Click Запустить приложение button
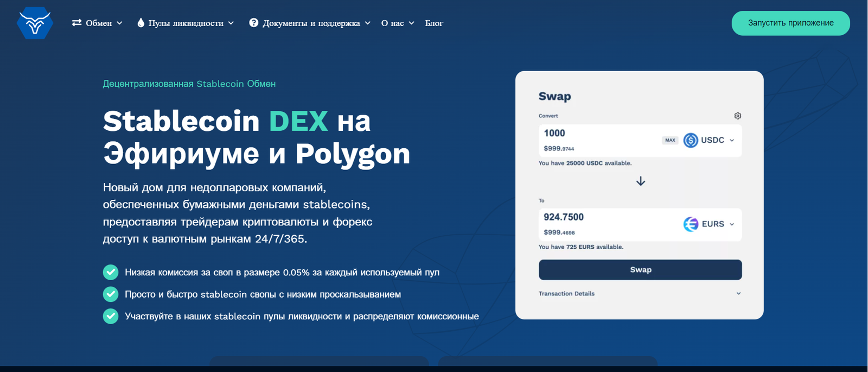 [790, 23]
